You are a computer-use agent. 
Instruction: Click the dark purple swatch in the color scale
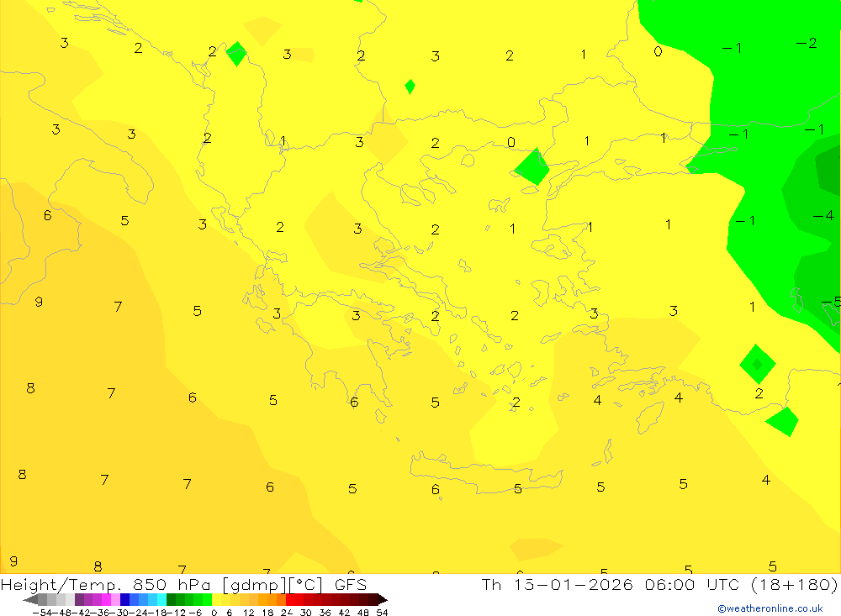click(x=79, y=600)
